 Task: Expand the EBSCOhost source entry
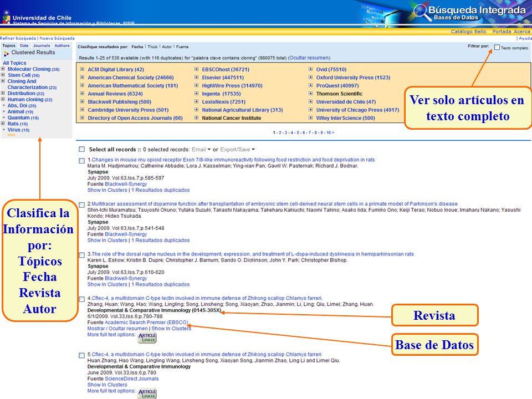pos(196,69)
